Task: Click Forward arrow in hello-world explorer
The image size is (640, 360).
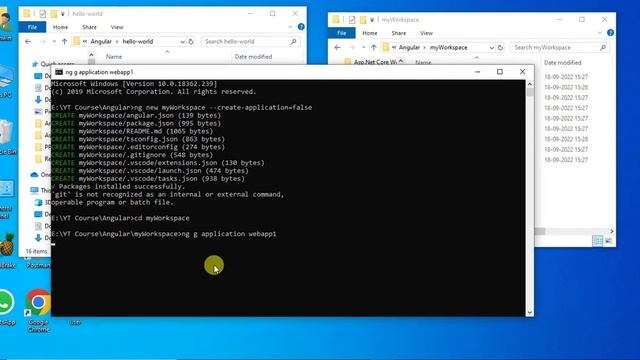Action: pyautogui.click(x=42, y=41)
